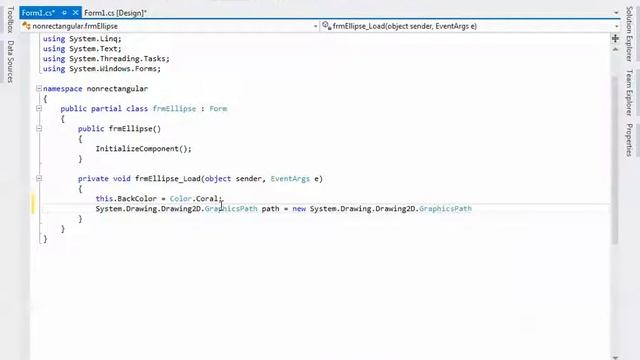The height and width of the screenshot is (360, 640).
Task: Click the scrollbar up arrow
Action: pyautogui.click(x=615, y=49)
